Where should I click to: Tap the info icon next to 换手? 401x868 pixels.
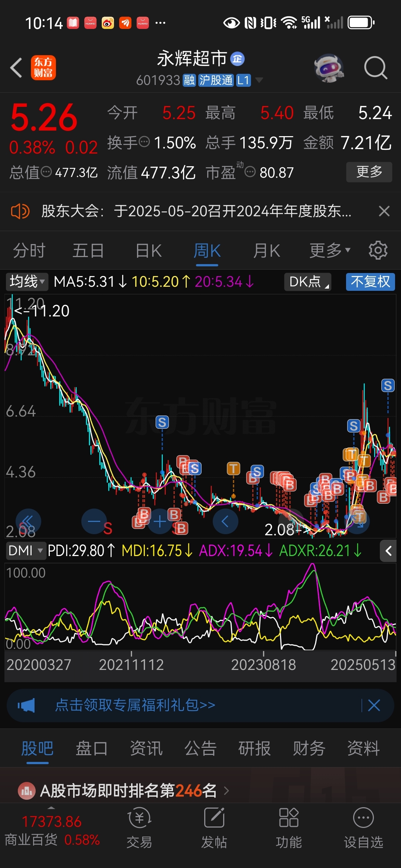pos(144,142)
